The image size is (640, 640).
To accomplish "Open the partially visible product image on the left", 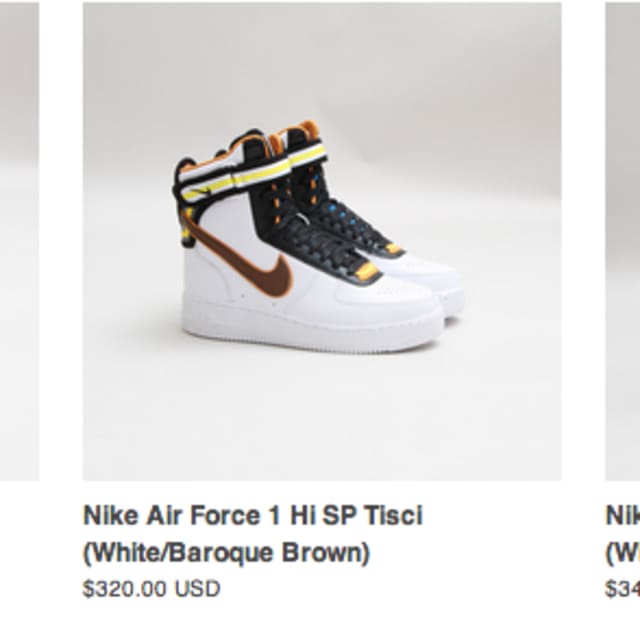I will pyautogui.click(x=18, y=241).
